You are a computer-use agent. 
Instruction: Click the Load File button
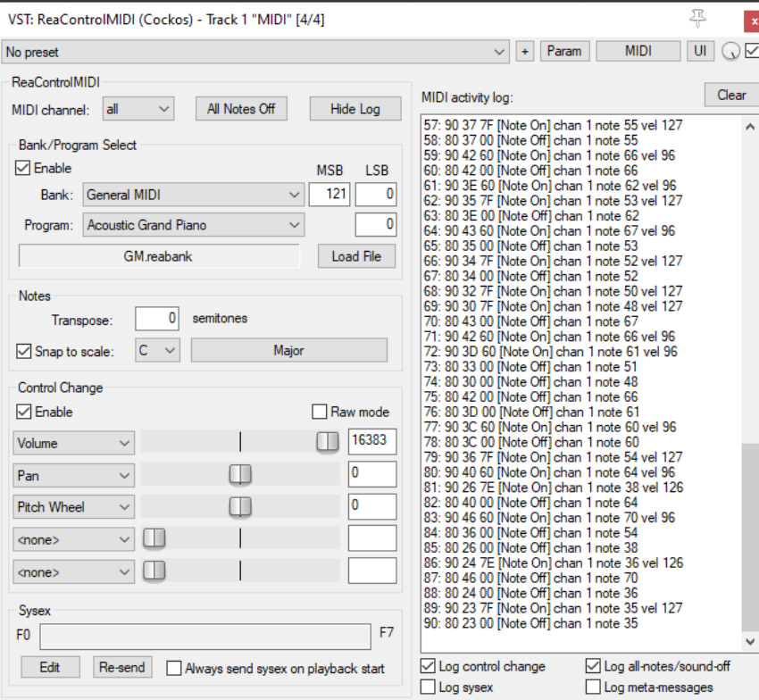356,256
